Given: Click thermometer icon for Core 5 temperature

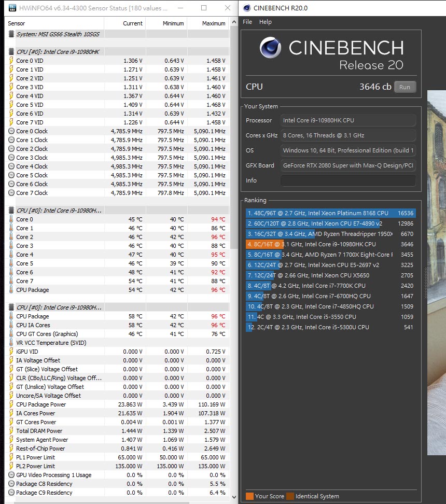Looking at the screenshot, I should (11, 263).
